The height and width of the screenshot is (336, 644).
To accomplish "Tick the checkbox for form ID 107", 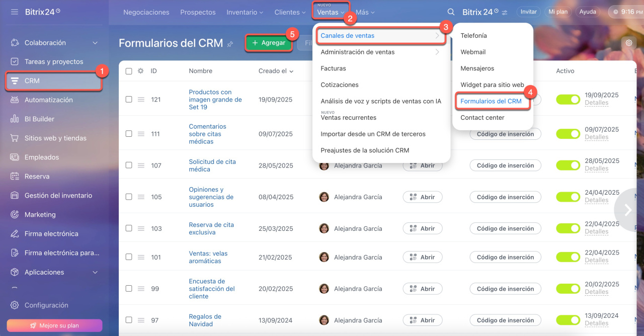I will [x=129, y=165].
